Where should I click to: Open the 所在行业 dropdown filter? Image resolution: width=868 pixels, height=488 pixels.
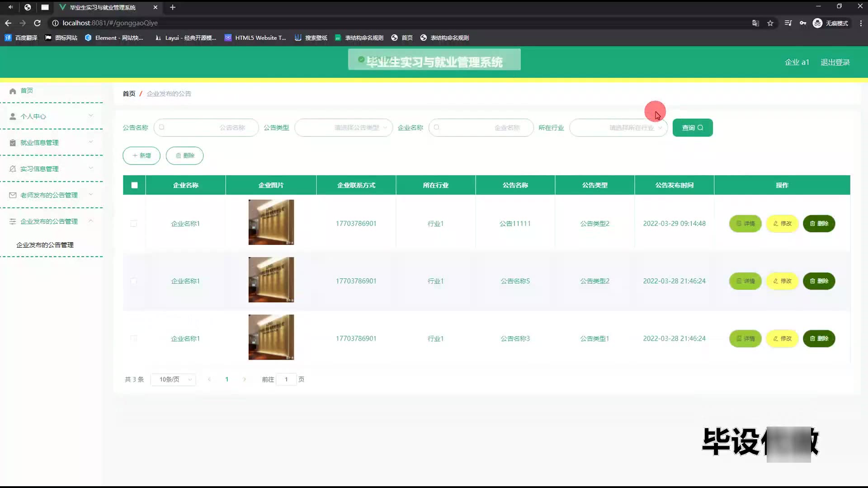tap(618, 128)
